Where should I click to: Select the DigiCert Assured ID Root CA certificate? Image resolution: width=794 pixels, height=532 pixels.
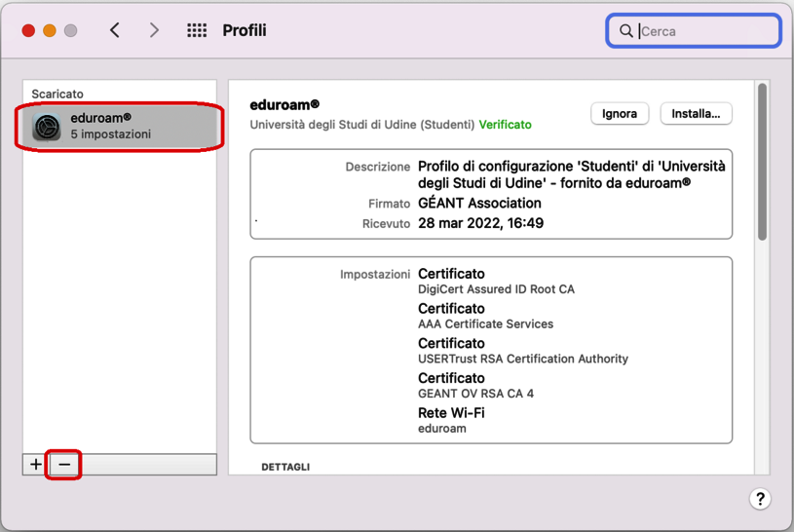[496, 289]
